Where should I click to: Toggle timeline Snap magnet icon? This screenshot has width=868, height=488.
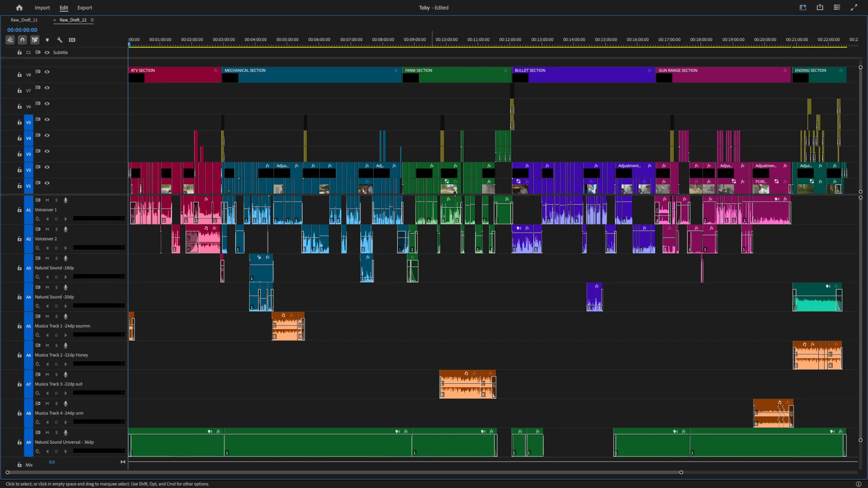tap(22, 40)
